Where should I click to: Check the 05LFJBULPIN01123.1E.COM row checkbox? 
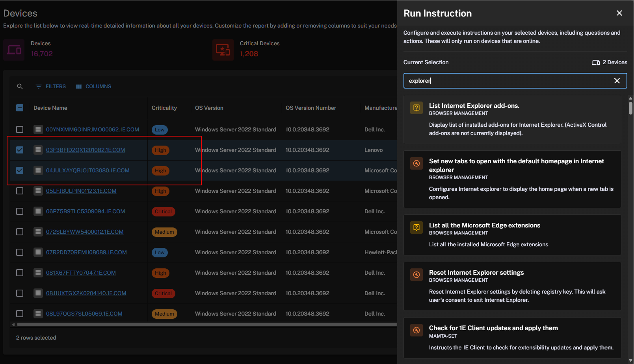20,191
